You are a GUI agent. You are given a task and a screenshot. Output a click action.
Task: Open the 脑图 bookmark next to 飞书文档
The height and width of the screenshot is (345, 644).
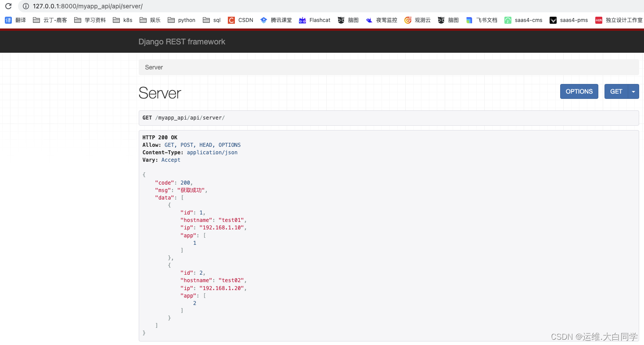tap(448, 20)
